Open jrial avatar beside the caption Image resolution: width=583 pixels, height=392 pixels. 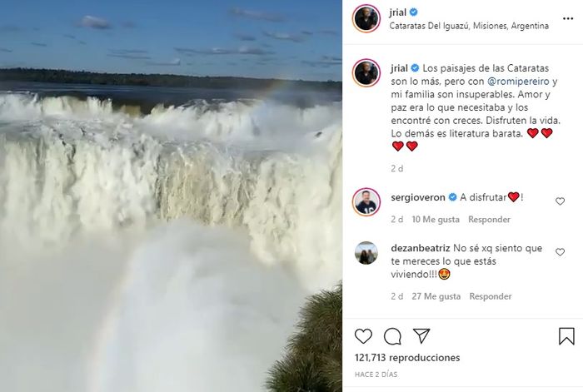pos(366,73)
